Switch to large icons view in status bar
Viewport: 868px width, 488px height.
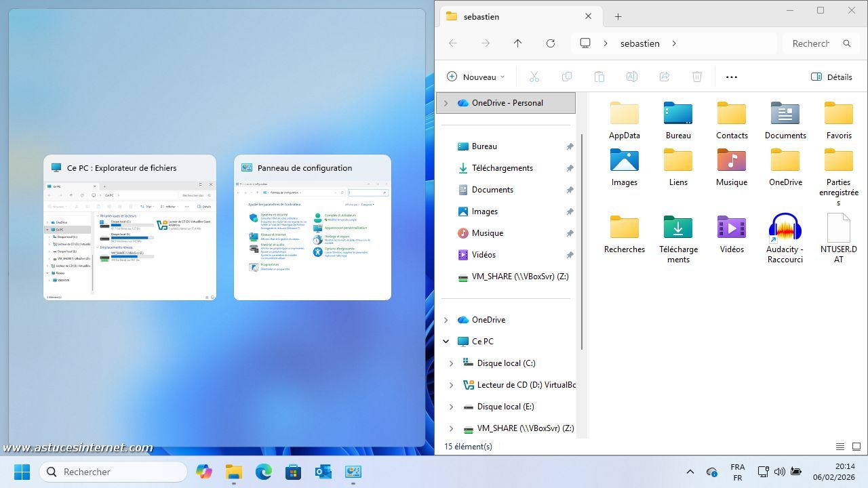(x=856, y=447)
